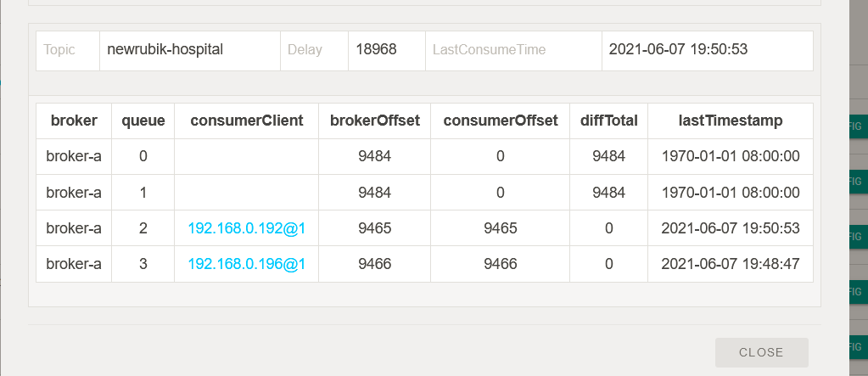Click the Delay value 18968
The height and width of the screenshot is (376, 868).
click(x=378, y=49)
